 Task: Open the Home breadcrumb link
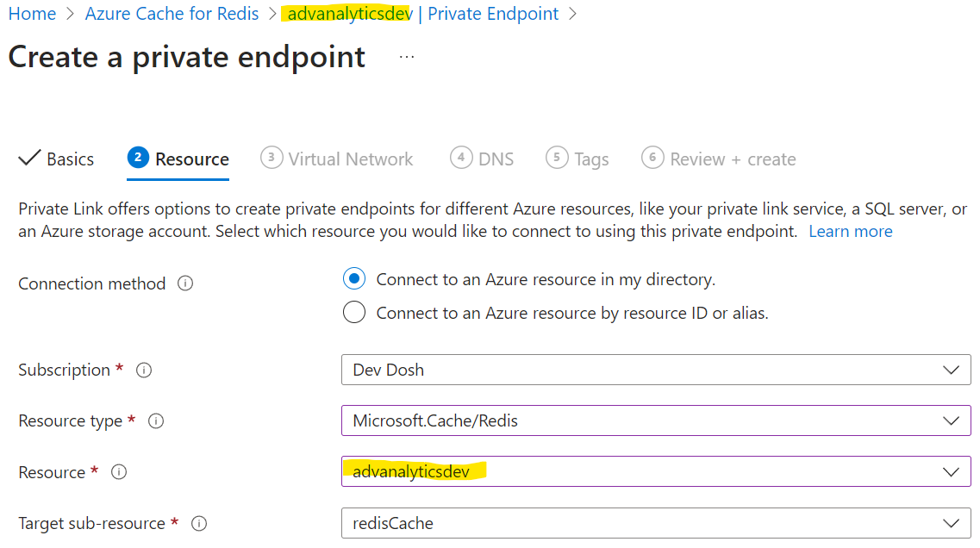[x=32, y=14]
